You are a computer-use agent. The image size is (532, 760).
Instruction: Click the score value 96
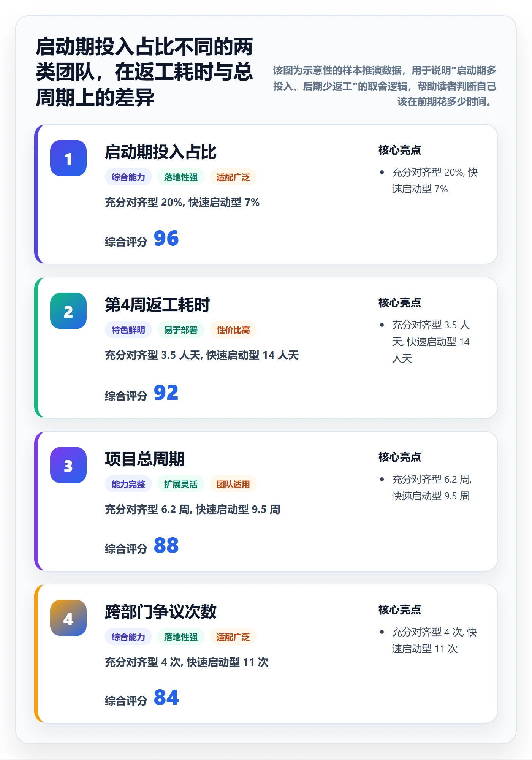[x=166, y=238]
